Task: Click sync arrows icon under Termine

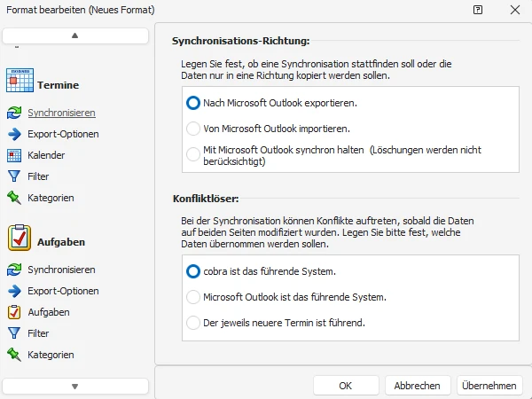Action: (14, 113)
